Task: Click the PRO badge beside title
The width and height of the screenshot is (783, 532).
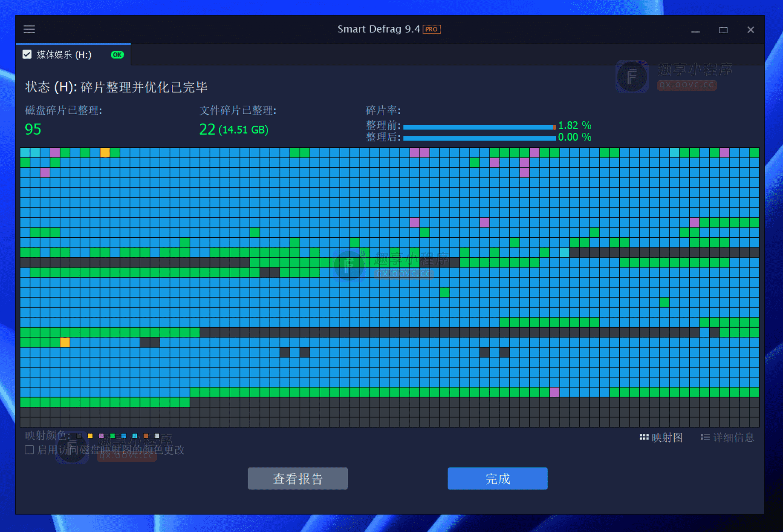Action: [431, 29]
